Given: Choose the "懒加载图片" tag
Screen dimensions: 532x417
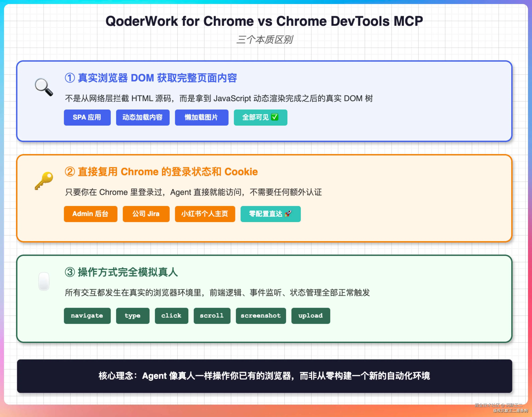Looking at the screenshot, I should [x=201, y=117].
